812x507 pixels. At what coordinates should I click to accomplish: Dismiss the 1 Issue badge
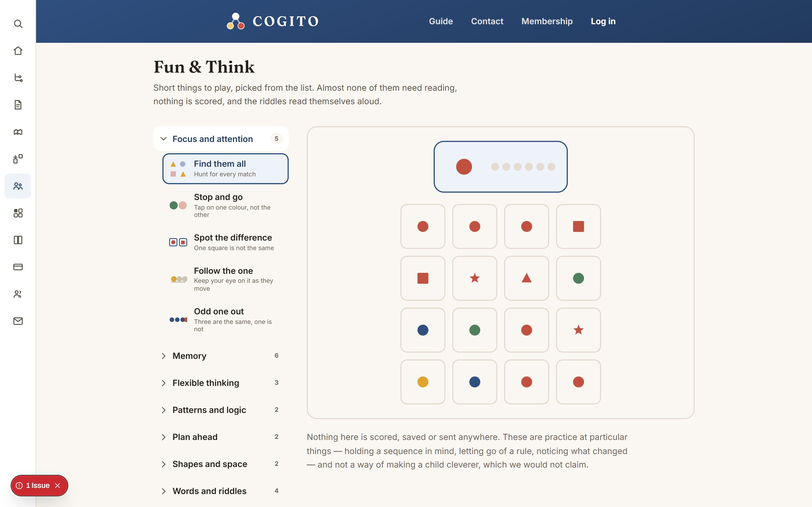tap(58, 485)
